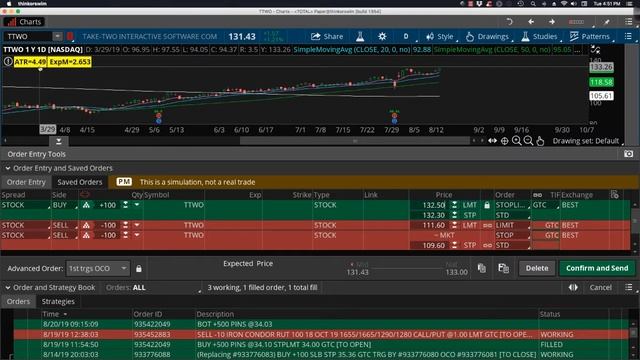Click the Confirm and Send button
Viewport: 640px width, 360px height.
click(597, 268)
